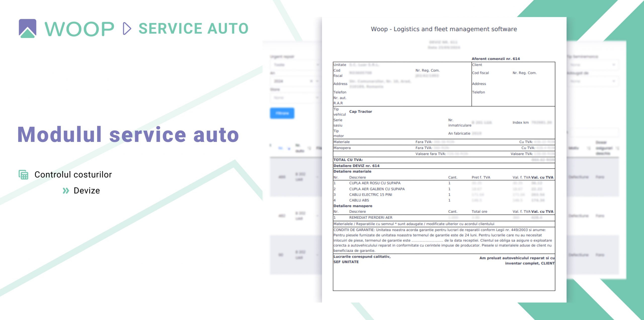Viewport: 644px width, 320px height.
Task: Click the CABLU ABS row
Action: tap(444, 200)
